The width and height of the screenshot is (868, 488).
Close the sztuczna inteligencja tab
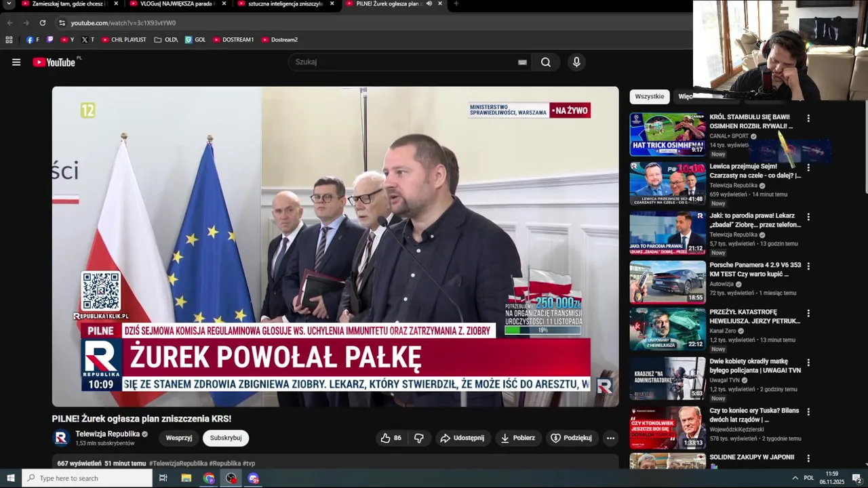[x=332, y=3]
